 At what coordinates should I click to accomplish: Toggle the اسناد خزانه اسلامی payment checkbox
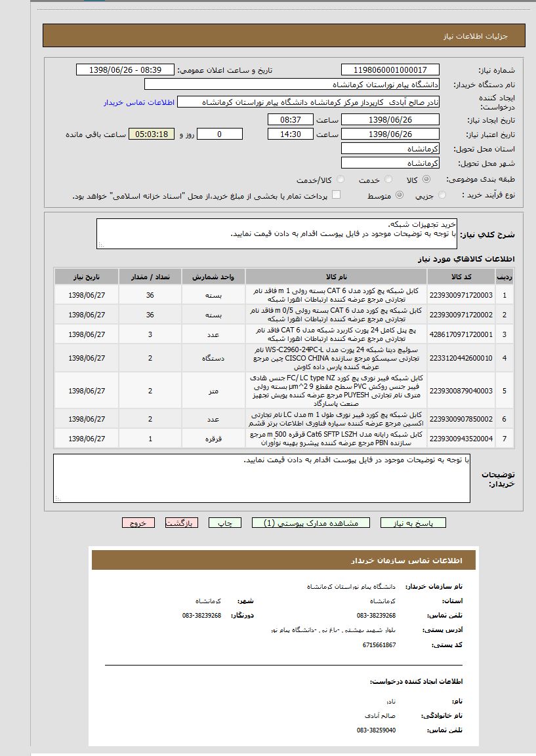[336, 195]
